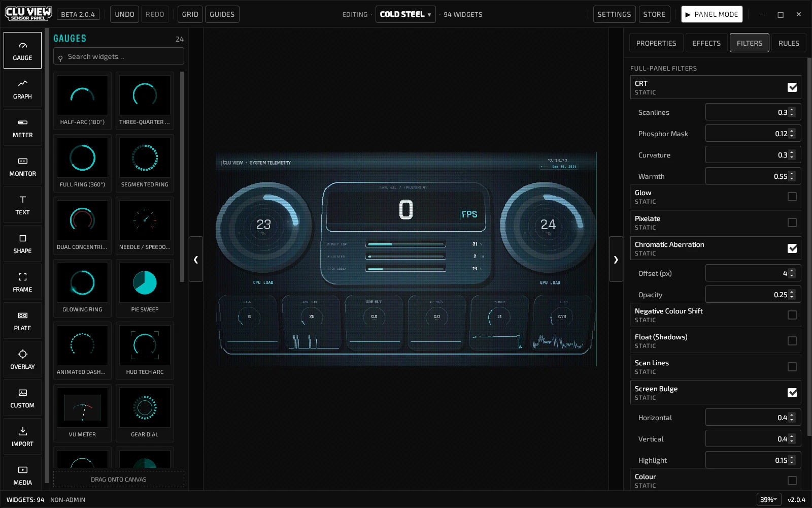The image size is (812, 508).
Task: Choose the Gear Dial gauge
Action: [x=145, y=413]
